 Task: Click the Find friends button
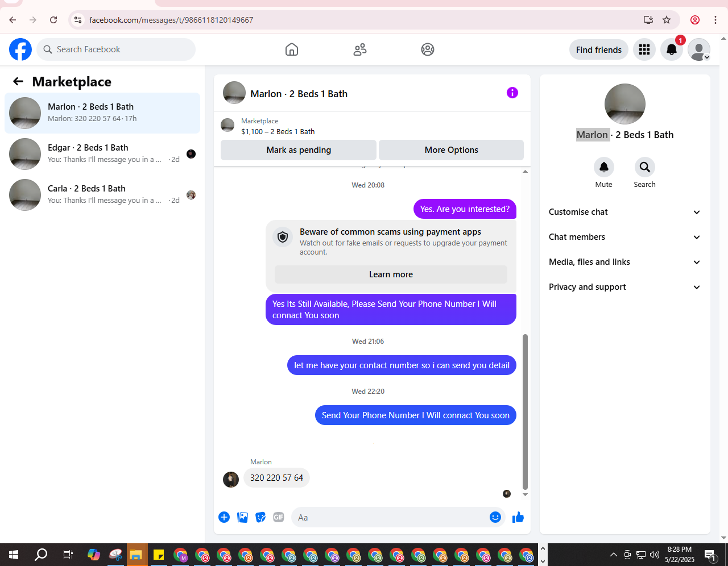pos(599,49)
